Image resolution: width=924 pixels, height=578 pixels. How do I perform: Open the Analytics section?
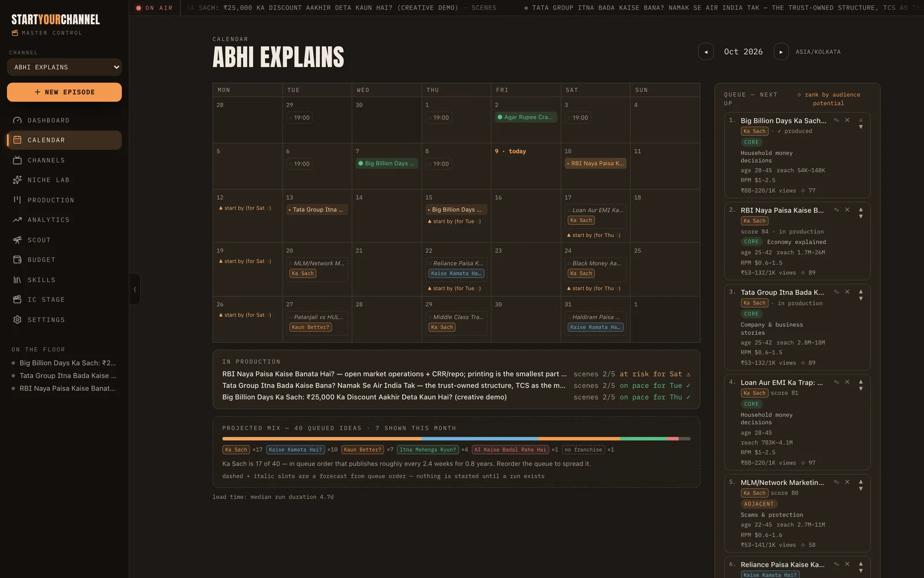click(x=64, y=220)
